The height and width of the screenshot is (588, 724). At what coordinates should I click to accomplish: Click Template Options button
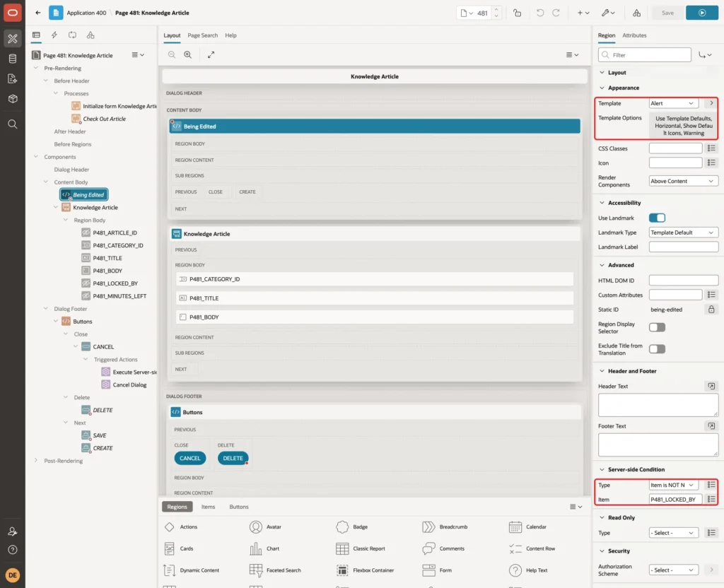[684, 126]
